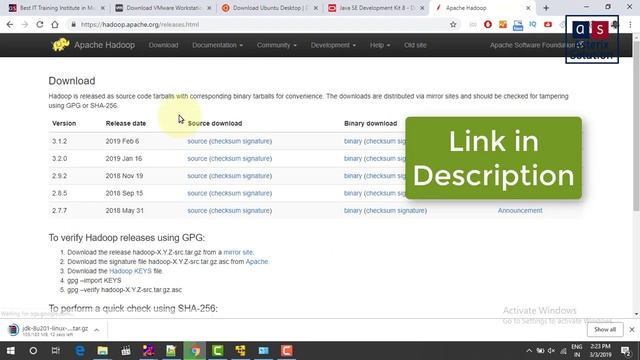640x360 pixels.
Task: Open the Chrome three-dot menu
Action: 630,24
